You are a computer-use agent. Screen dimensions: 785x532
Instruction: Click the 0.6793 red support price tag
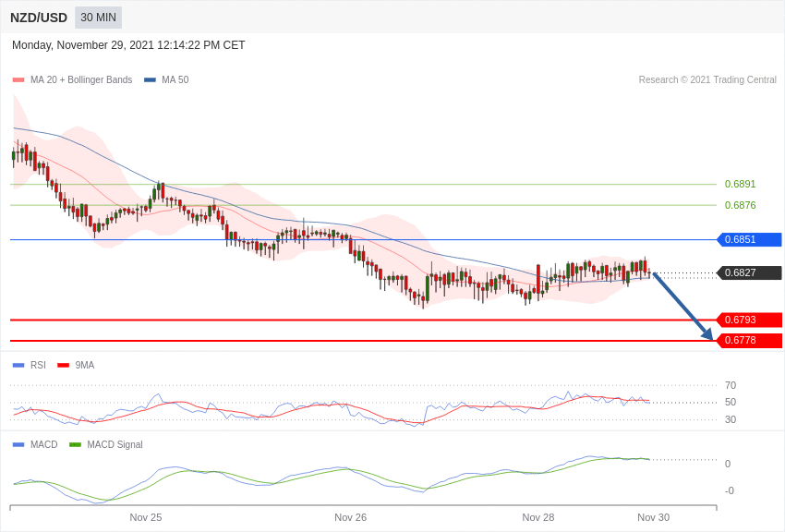point(750,320)
